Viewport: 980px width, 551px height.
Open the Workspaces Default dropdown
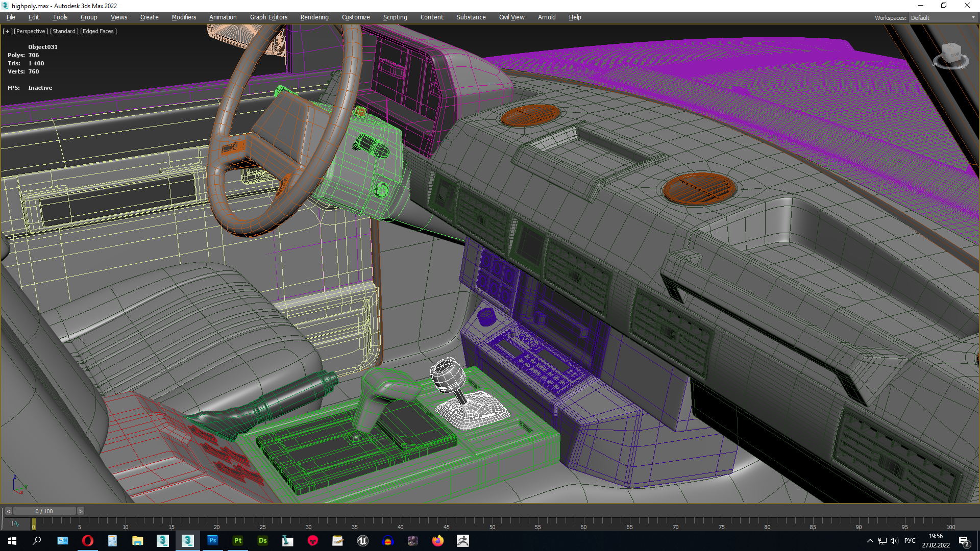(x=942, y=18)
